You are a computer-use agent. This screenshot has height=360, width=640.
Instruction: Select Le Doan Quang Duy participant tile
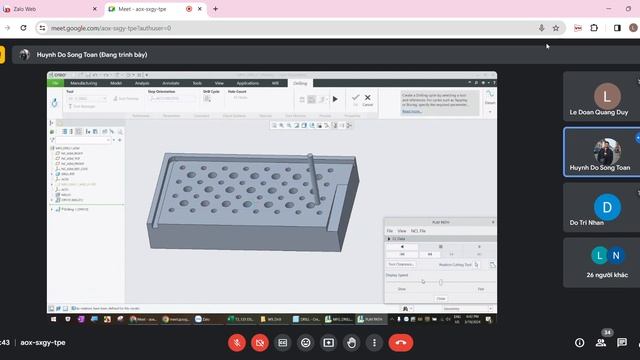[601, 97]
